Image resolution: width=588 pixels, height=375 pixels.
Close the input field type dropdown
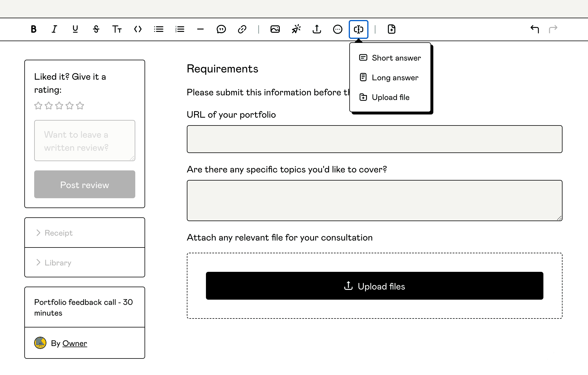tap(358, 29)
